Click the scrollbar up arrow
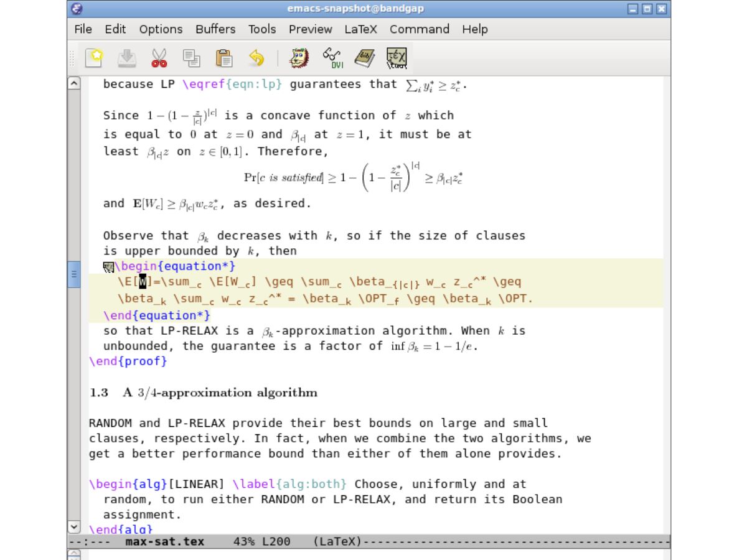Image resolution: width=747 pixels, height=560 pixels. point(74,83)
